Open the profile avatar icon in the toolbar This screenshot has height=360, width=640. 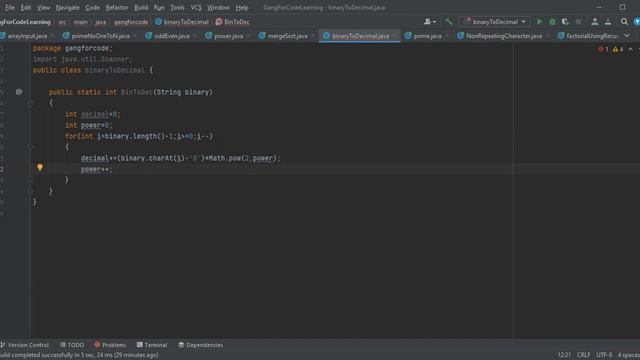[x=595, y=22]
